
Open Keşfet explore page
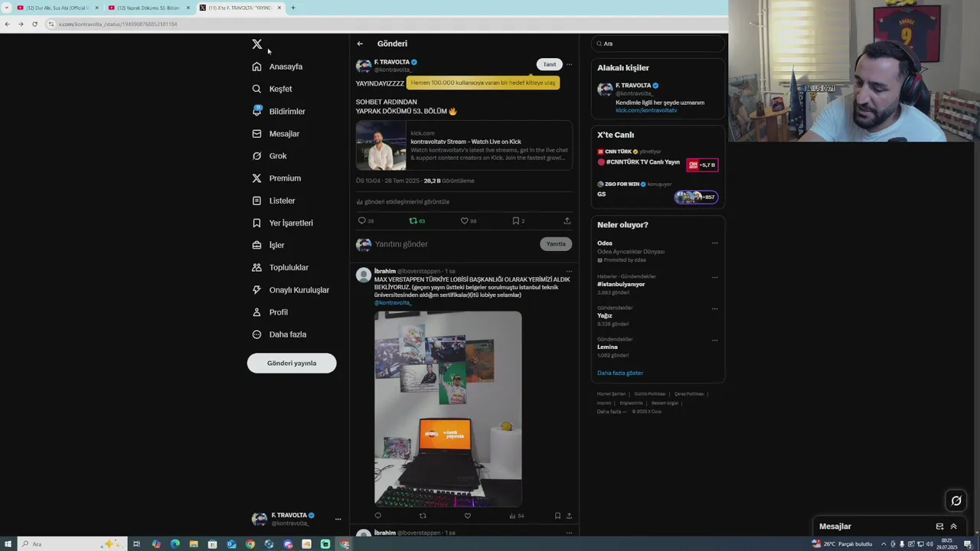[x=272, y=89]
